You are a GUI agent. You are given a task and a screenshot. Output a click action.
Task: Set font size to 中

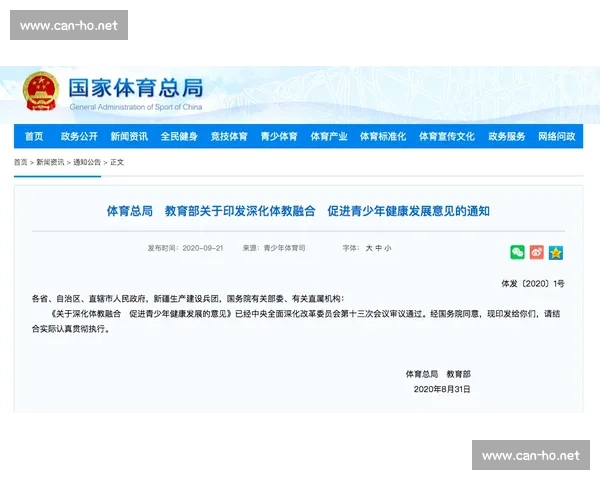378,248
